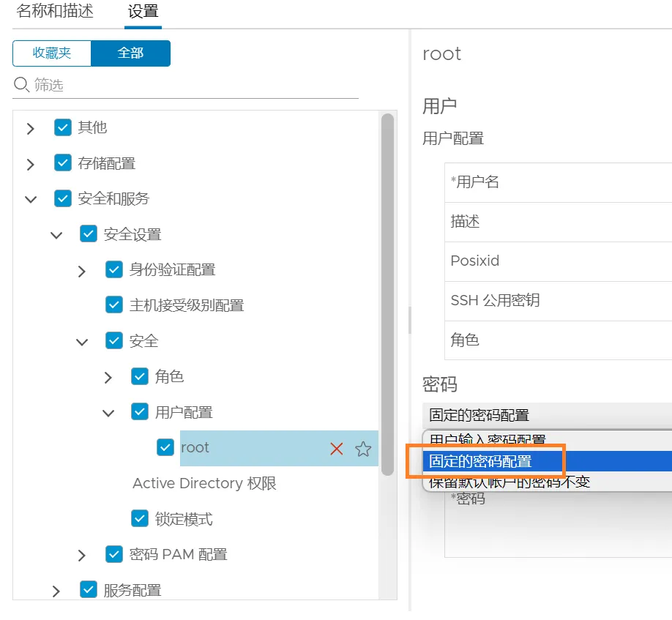Image resolution: width=672 pixels, height=620 pixels.
Task: Click the magnifier icon in filter box
Action: [x=22, y=85]
